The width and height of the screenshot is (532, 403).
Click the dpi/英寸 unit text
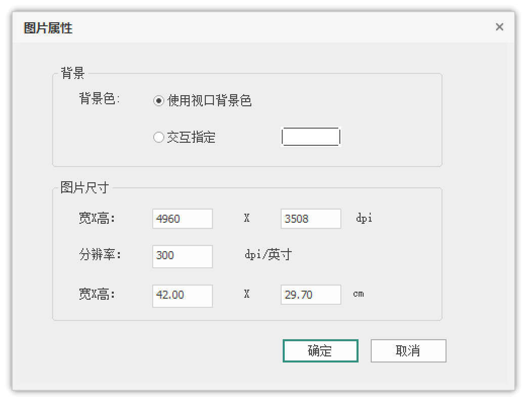click(268, 255)
